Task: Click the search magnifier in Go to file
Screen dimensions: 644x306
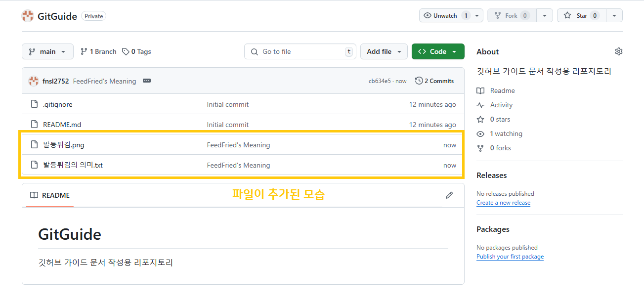Action: point(255,51)
